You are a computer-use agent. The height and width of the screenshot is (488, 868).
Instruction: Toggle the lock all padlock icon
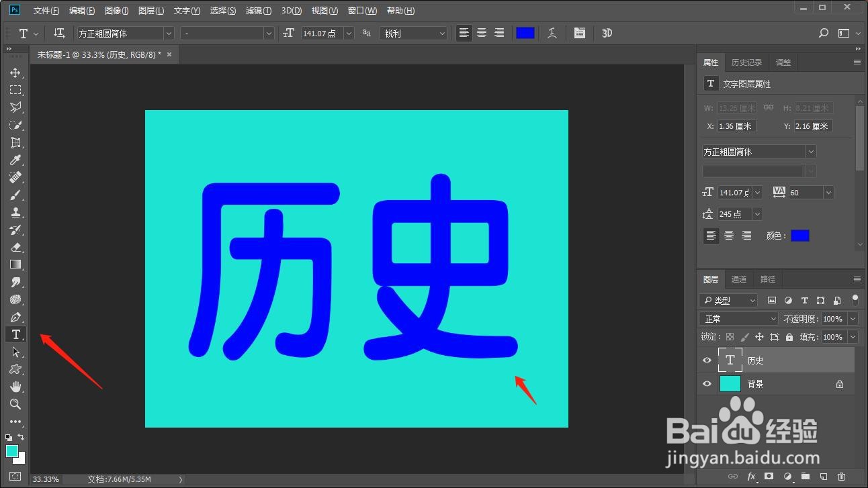(x=789, y=337)
